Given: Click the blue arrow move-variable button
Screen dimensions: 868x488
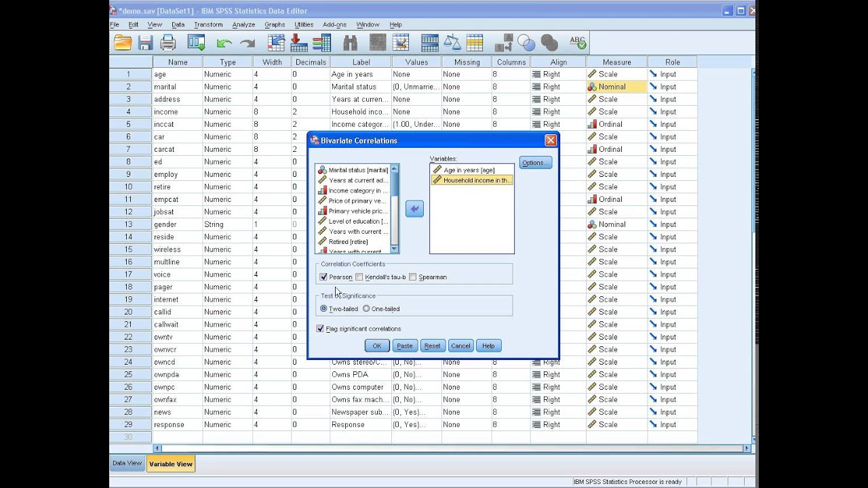Looking at the screenshot, I should (414, 209).
